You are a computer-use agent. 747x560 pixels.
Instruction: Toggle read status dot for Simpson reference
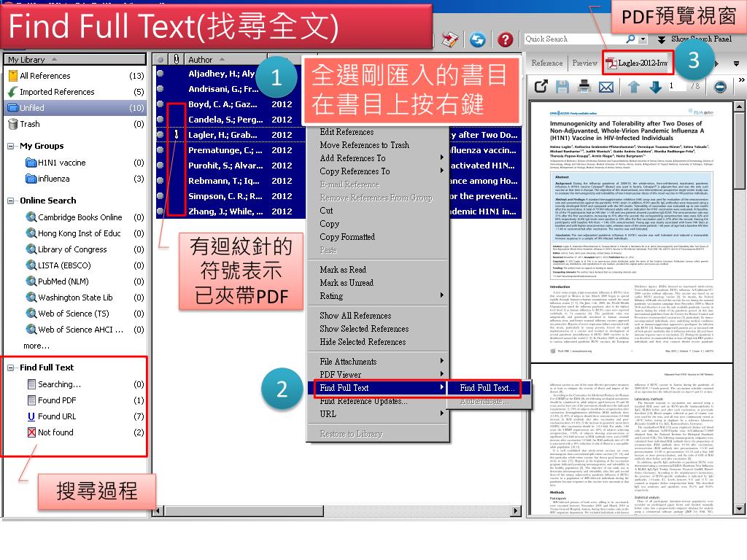(160, 195)
